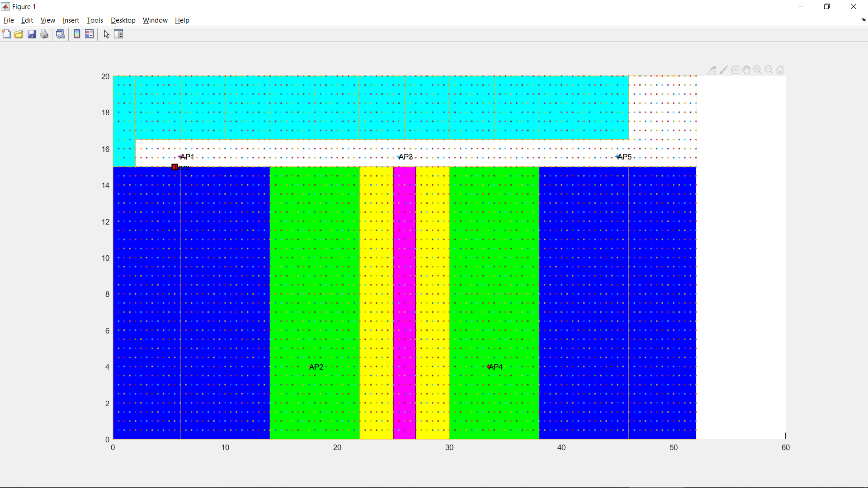868x488 pixels.
Task: Toggle the Insert Legend icon
Action: click(x=90, y=34)
